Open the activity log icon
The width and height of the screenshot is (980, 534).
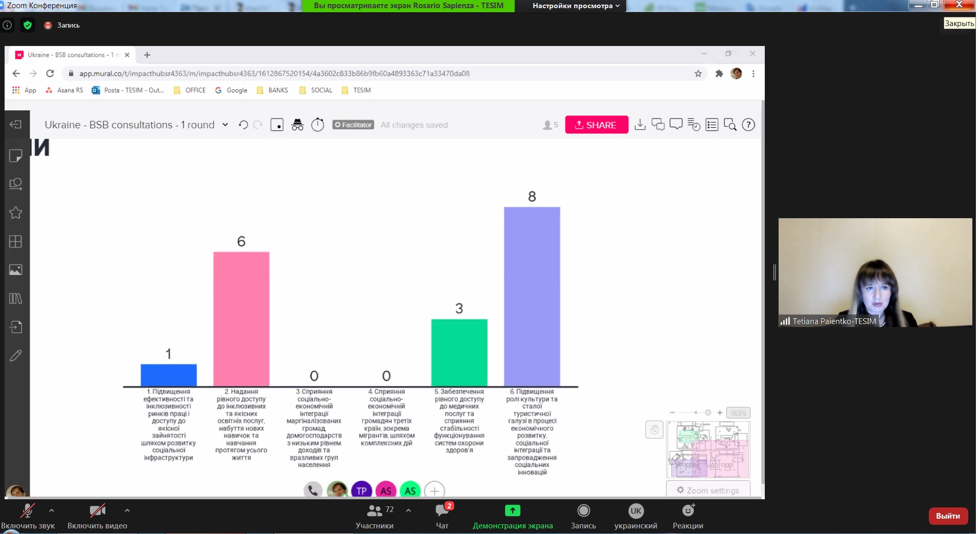(x=694, y=125)
